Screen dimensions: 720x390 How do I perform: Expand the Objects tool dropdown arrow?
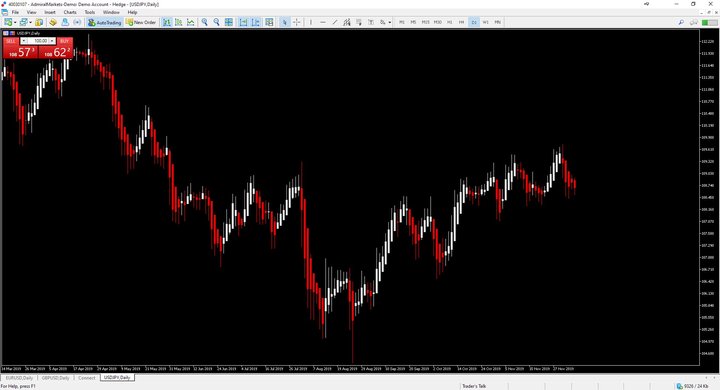pyautogui.click(x=389, y=22)
